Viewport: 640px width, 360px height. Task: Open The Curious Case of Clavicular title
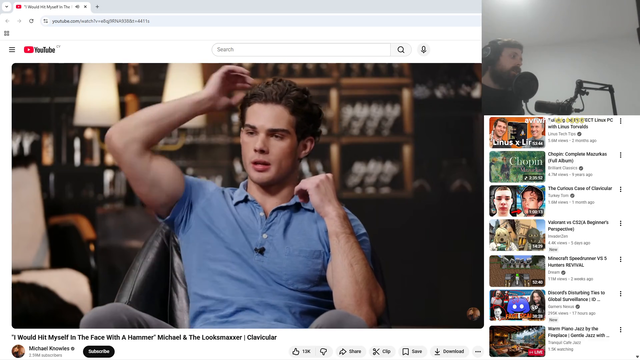[x=580, y=189]
